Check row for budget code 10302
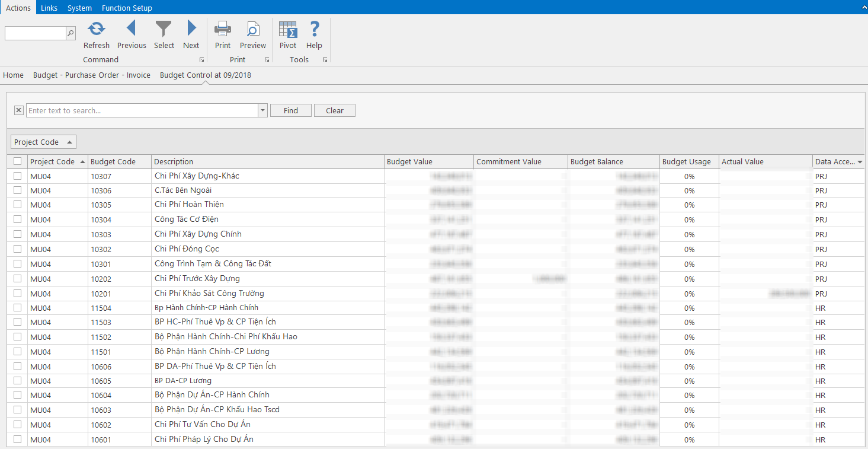 click(x=17, y=249)
